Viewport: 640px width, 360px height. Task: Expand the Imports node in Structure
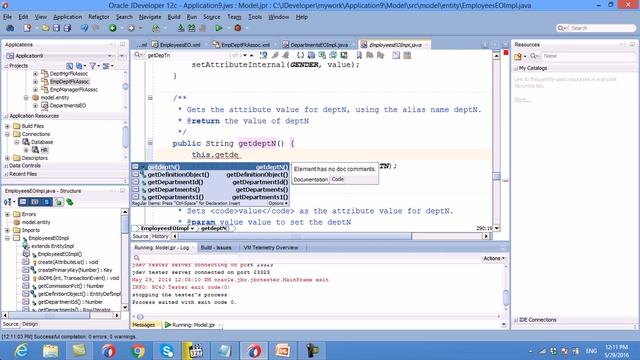tap(7, 230)
